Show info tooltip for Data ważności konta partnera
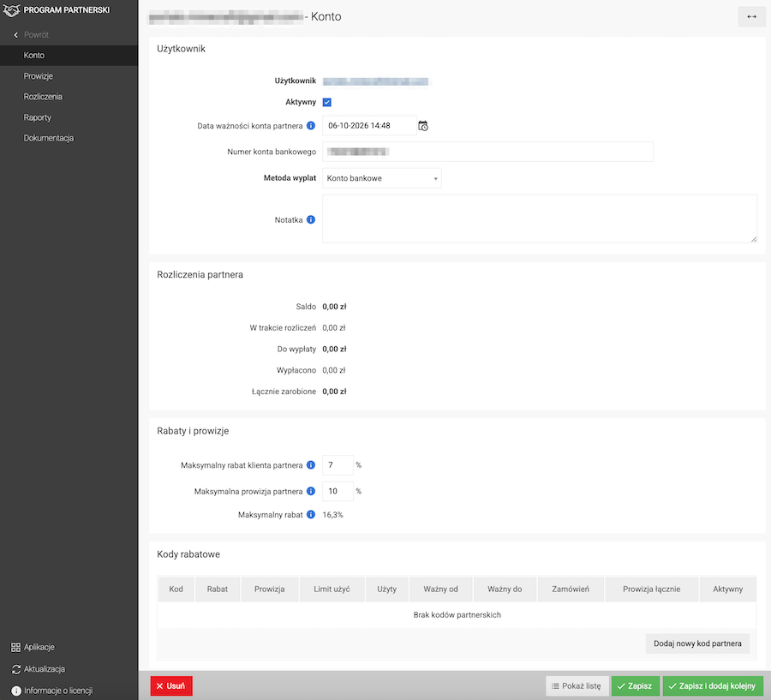 [311, 125]
